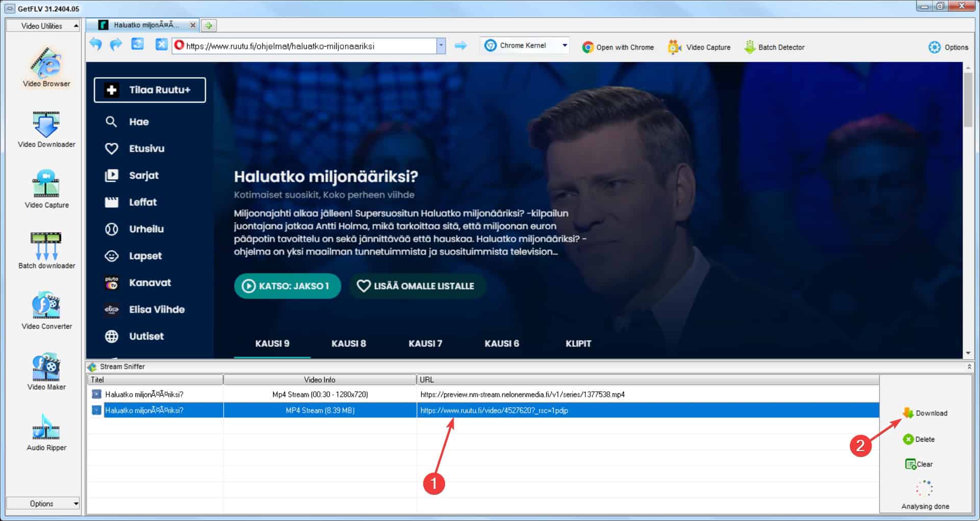
Task: Open the Video Converter utility
Action: (x=46, y=311)
